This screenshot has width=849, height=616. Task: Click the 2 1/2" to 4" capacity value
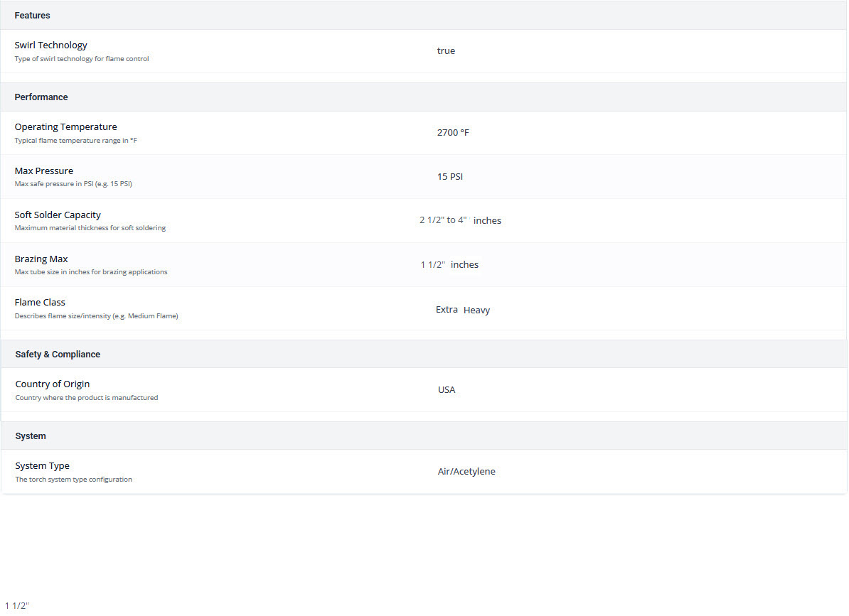point(443,220)
